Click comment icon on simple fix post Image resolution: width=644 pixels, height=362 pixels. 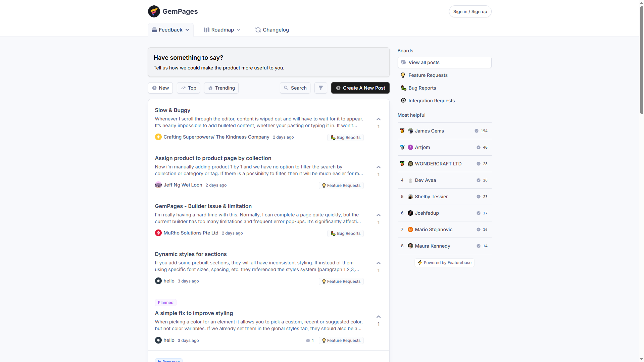pyautogui.click(x=308, y=341)
